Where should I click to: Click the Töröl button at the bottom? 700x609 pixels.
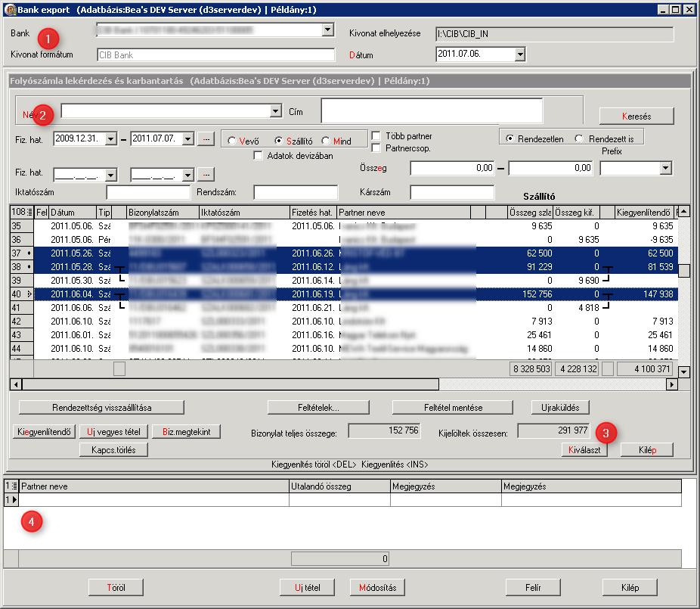[116, 588]
